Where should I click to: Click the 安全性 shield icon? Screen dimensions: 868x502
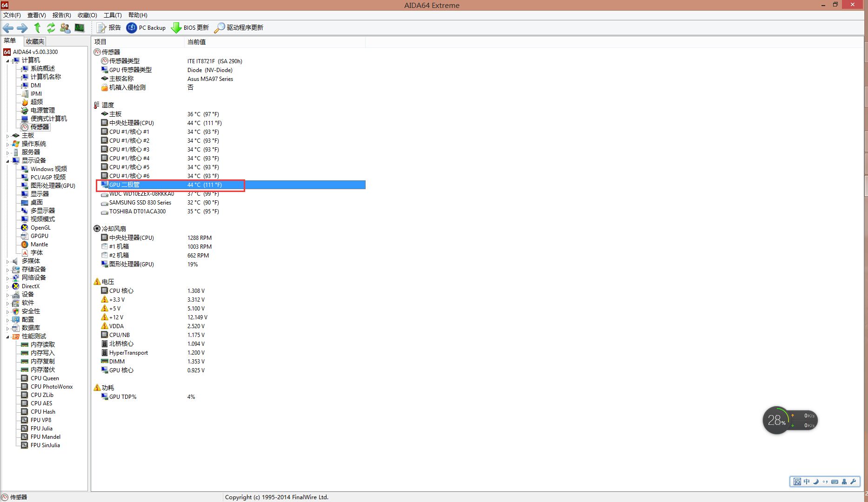16,311
